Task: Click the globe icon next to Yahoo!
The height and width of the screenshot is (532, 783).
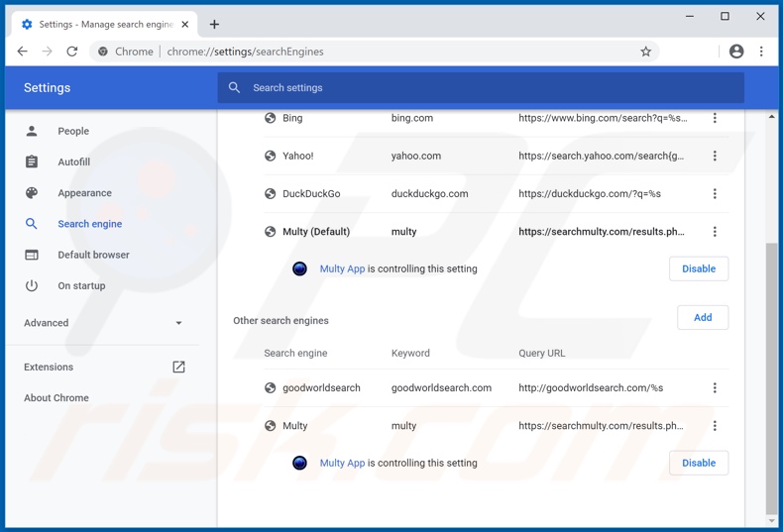Action: pyautogui.click(x=271, y=156)
